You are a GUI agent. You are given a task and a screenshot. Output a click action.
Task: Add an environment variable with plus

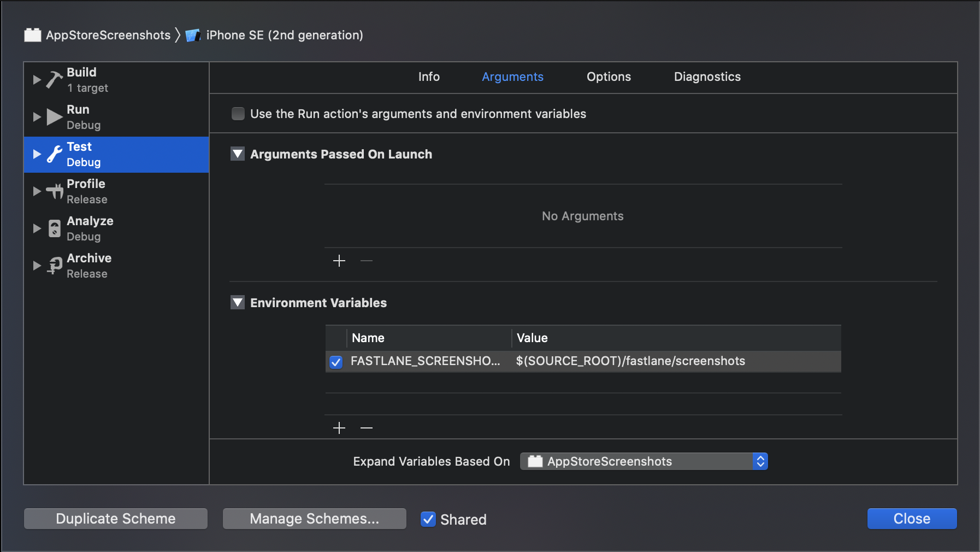tap(339, 428)
